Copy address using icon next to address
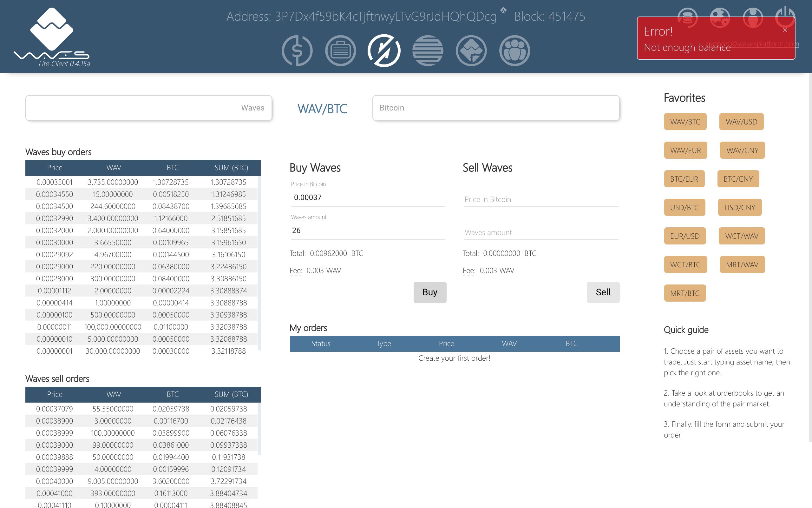Image resolution: width=812 pixels, height=508 pixels. click(503, 10)
